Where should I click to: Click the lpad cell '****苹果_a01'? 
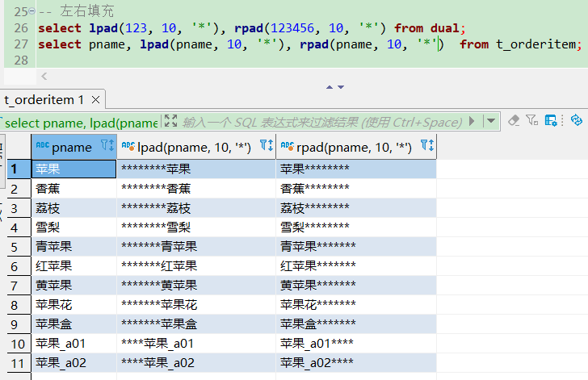click(196, 344)
